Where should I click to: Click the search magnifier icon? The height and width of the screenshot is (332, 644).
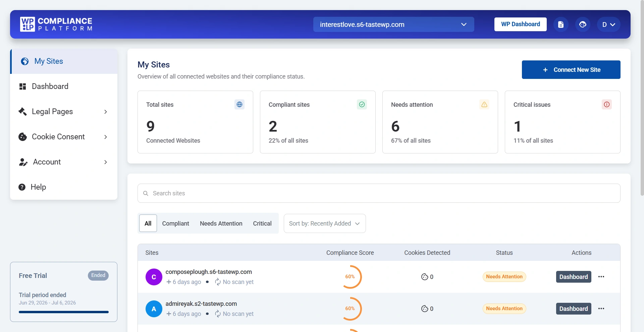[x=146, y=193]
